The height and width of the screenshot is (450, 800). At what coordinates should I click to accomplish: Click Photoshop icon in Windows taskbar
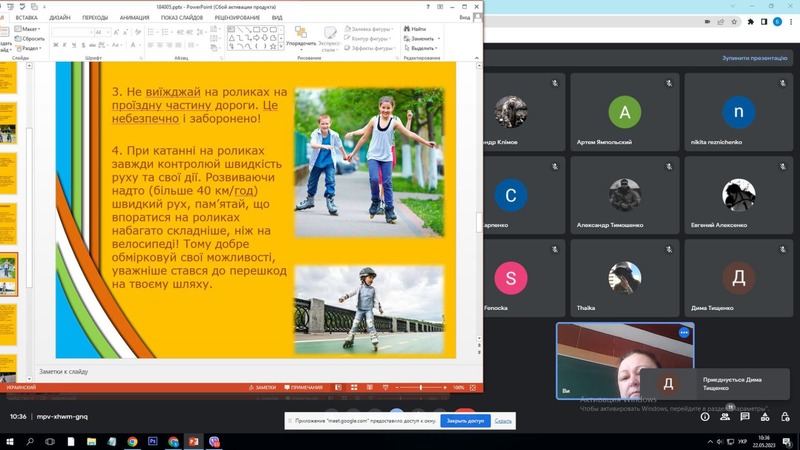click(x=153, y=440)
